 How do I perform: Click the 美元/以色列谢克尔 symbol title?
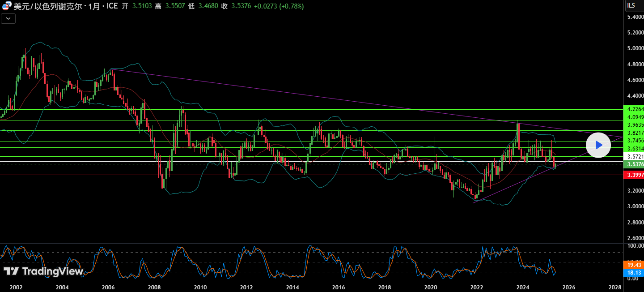(47, 6)
